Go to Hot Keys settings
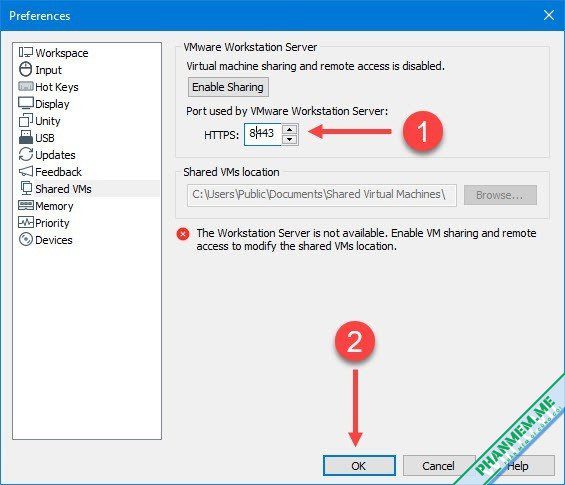 pos(57,87)
